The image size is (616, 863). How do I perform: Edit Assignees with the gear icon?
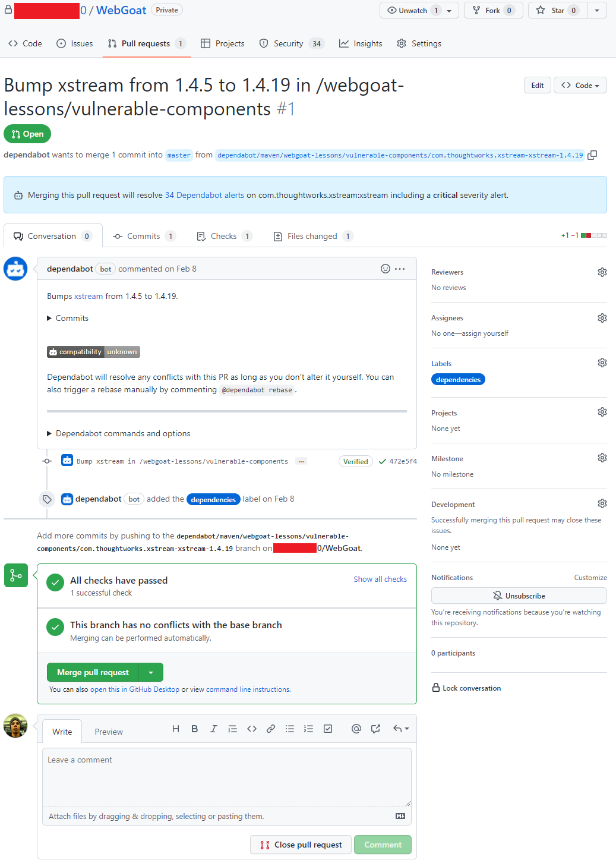pyautogui.click(x=602, y=318)
